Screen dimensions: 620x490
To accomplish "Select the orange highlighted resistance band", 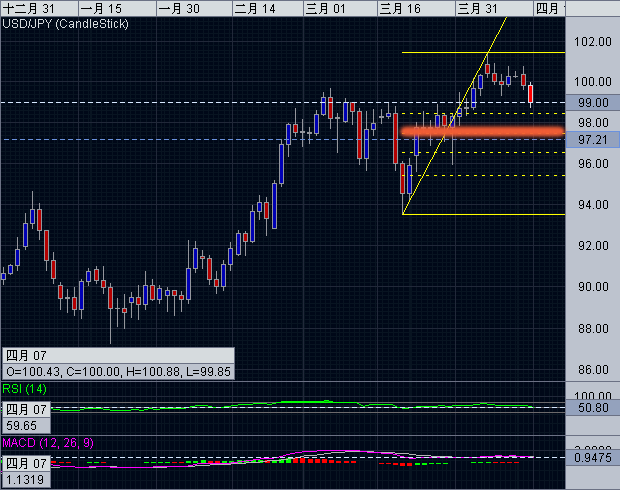I will (482, 132).
